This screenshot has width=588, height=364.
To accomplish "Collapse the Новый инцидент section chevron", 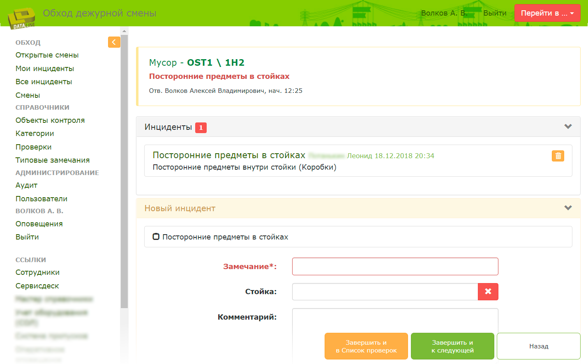I will [567, 207].
